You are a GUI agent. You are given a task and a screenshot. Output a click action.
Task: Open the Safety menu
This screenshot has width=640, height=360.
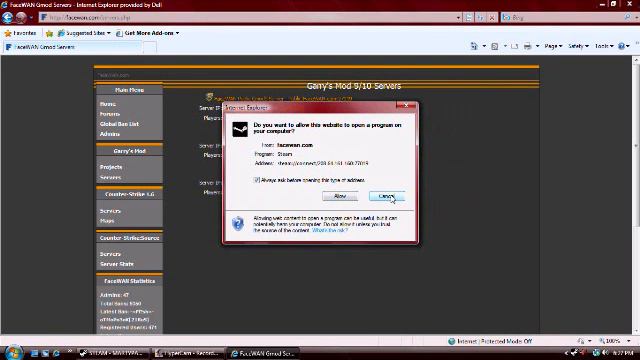[x=578, y=46]
